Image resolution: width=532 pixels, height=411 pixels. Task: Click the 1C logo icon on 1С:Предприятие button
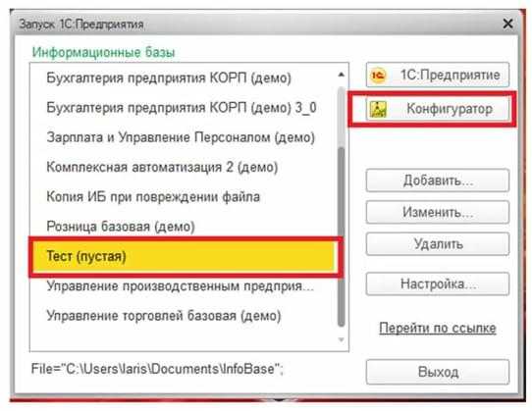378,75
